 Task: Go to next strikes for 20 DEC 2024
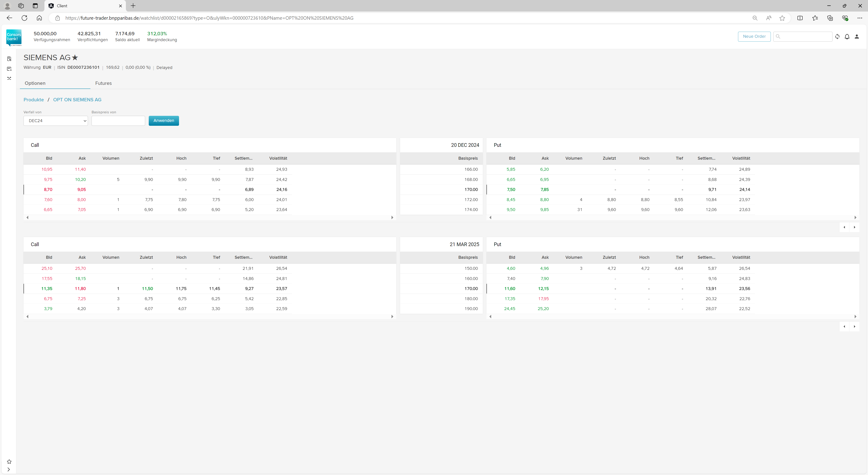[854, 227]
